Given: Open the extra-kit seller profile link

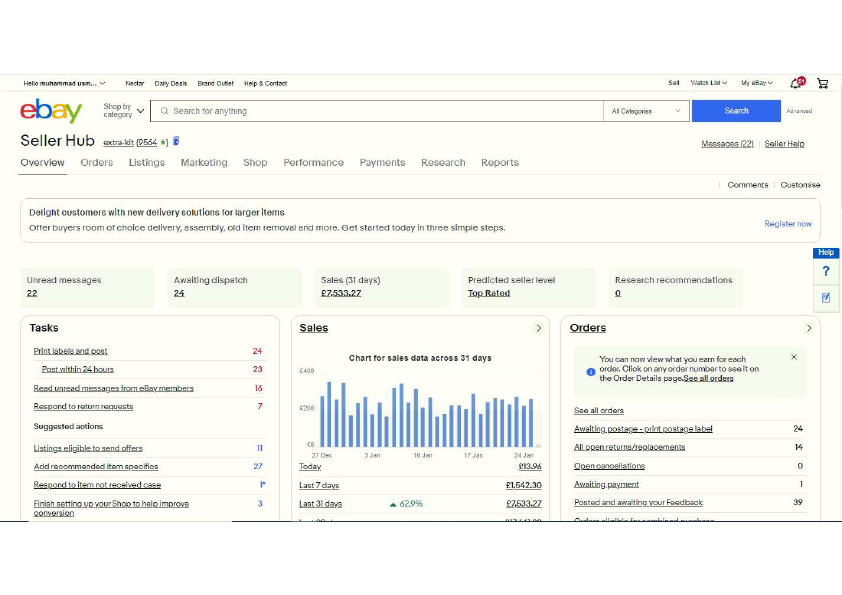Looking at the screenshot, I should click(x=118, y=142).
